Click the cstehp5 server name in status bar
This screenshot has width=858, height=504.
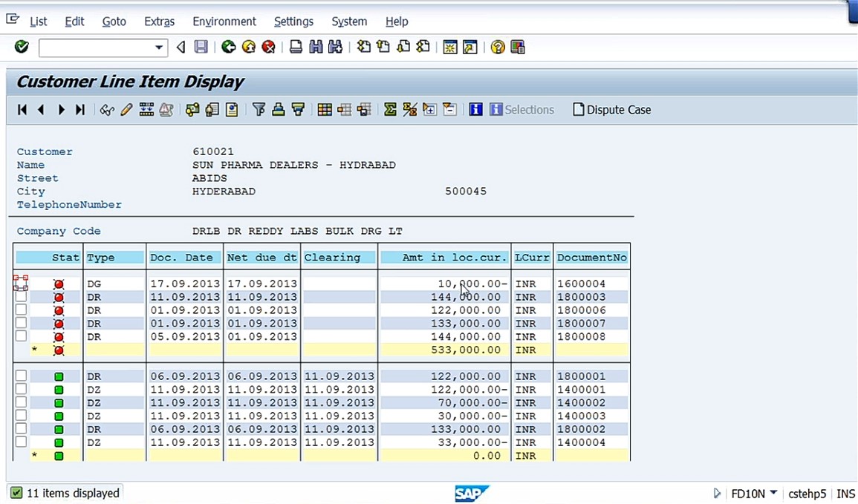click(807, 494)
